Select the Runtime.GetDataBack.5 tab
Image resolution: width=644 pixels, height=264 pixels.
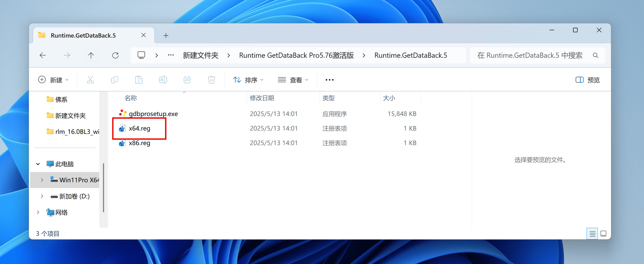[83, 35]
